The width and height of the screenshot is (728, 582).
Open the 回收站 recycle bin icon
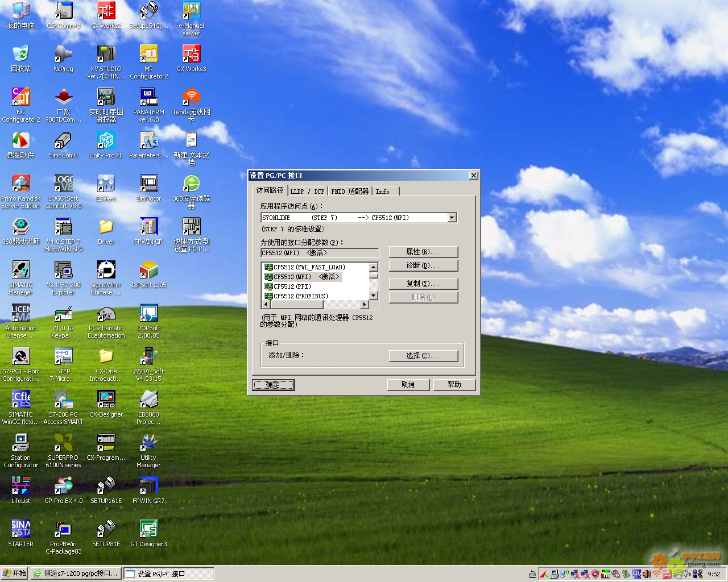coord(21,58)
